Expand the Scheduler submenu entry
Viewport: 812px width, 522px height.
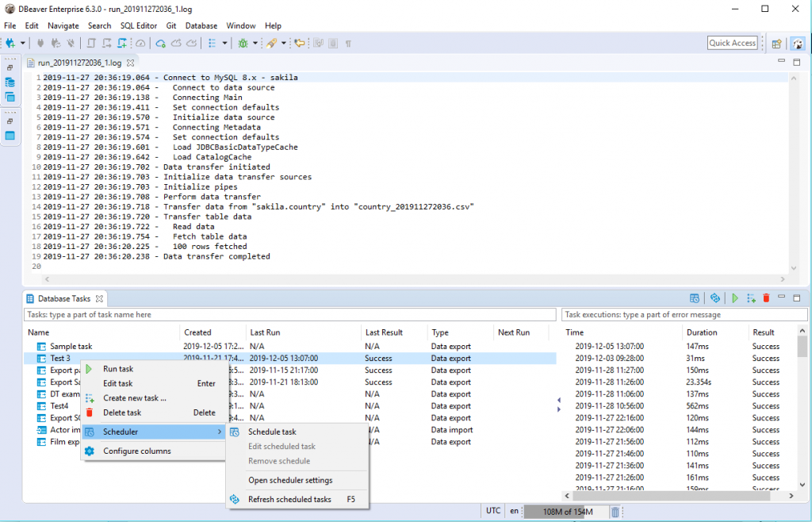pos(154,432)
